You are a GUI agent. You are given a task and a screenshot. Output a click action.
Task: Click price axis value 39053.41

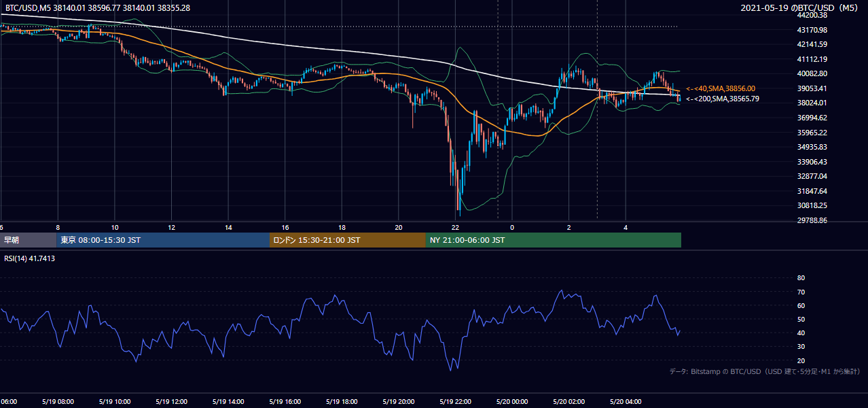pos(812,88)
